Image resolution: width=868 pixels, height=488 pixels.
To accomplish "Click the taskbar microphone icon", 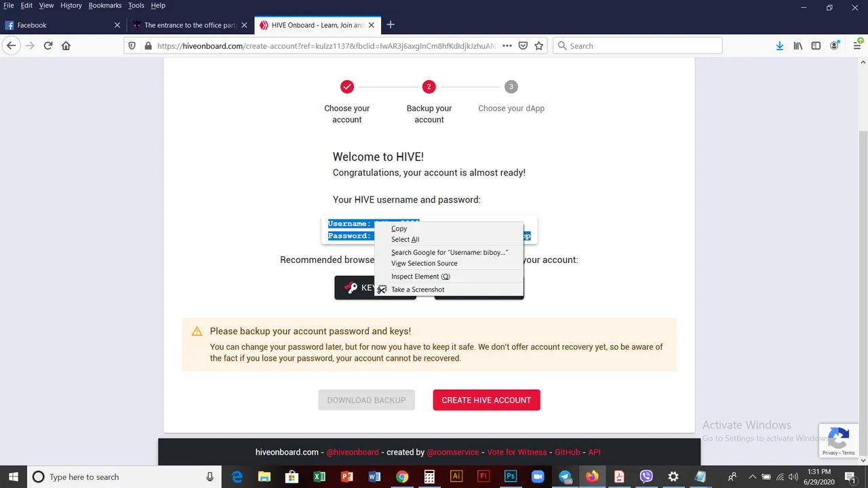I will pos(210,476).
